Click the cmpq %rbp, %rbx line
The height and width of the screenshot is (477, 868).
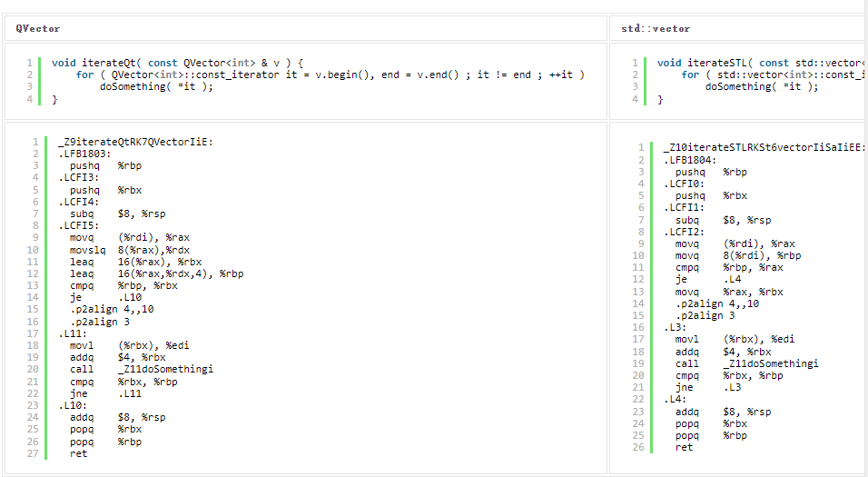coord(123,286)
